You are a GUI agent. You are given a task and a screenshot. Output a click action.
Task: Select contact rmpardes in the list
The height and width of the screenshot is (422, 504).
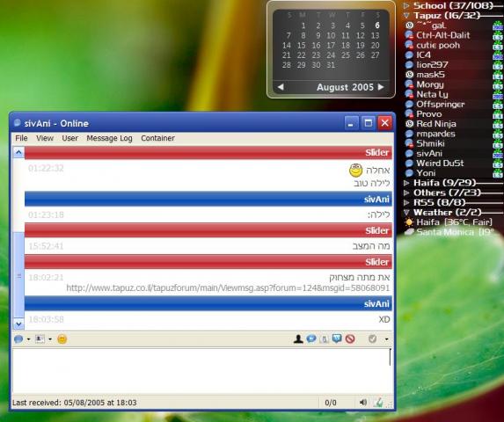[x=435, y=134]
